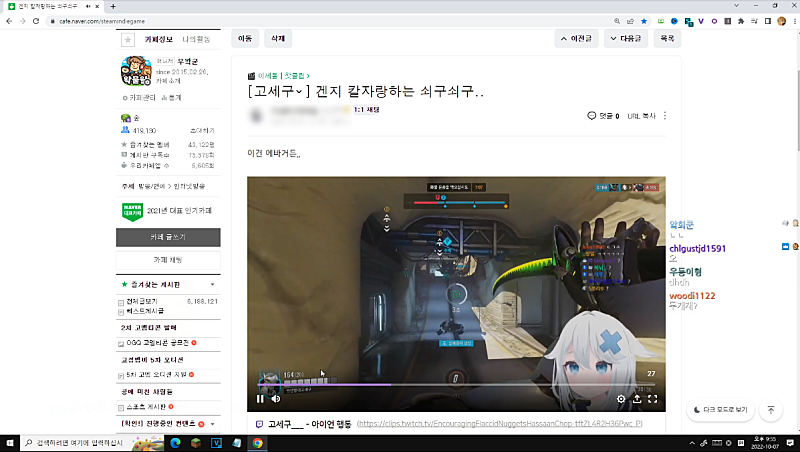Screen dimensions: 800x452
Task: Click the 카페 채팅 button
Action: (168, 260)
